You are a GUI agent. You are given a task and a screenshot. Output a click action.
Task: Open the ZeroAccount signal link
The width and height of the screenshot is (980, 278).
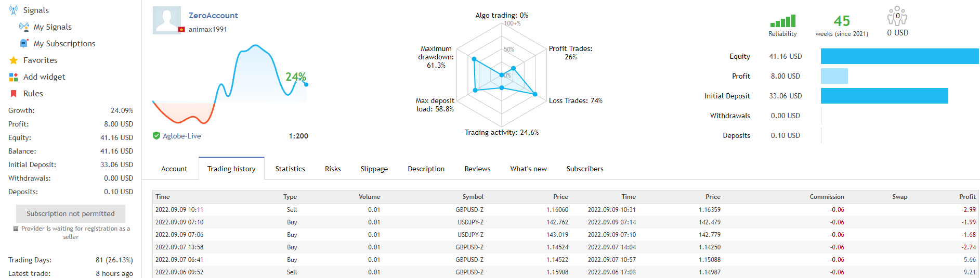coord(213,16)
